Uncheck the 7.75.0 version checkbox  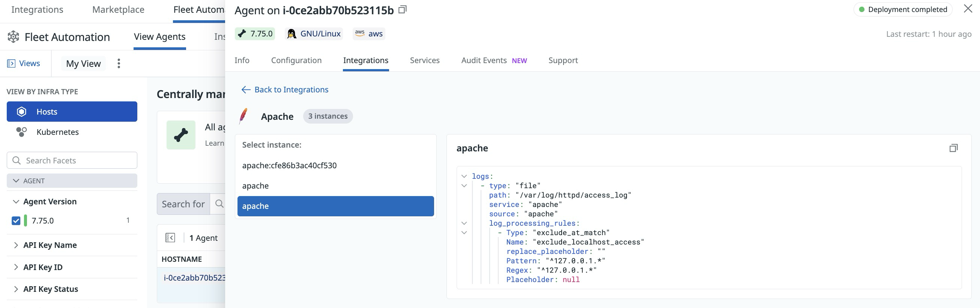point(16,221)
